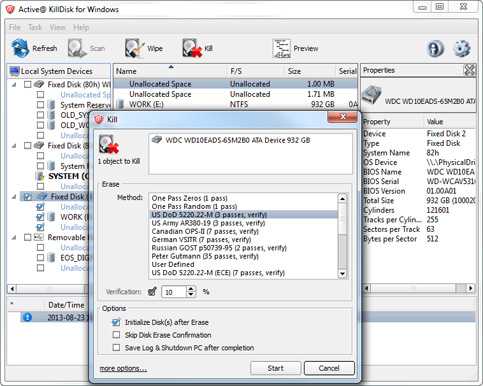
Task: Click the WORK (E:) volume icon in list
Action: [x=121, y=104]
